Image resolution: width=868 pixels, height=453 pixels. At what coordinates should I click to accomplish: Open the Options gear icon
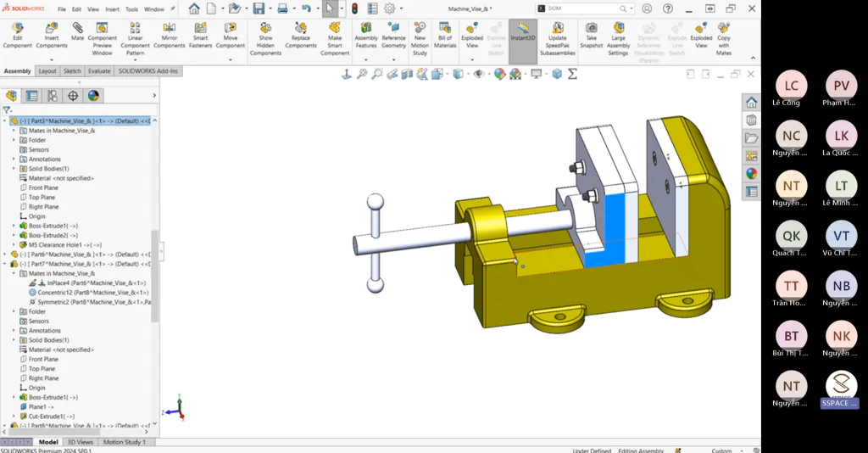[390, 8]
